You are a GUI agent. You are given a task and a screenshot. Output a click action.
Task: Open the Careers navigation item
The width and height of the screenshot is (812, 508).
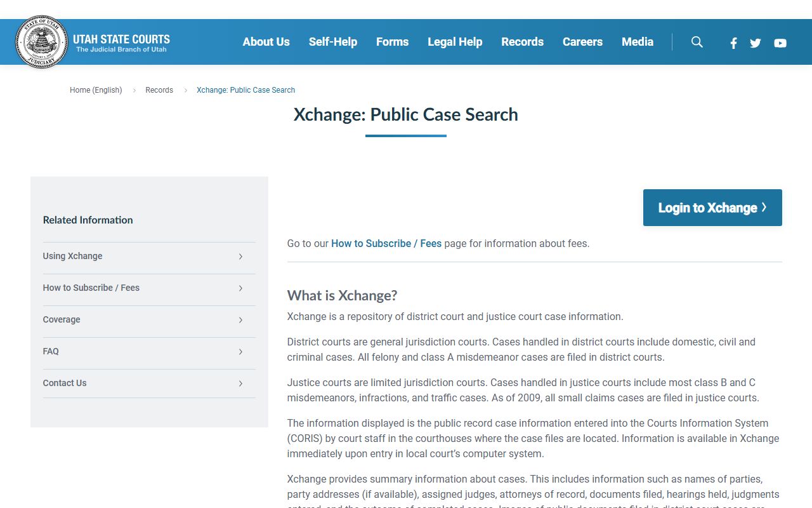click(x=582, y=42)
